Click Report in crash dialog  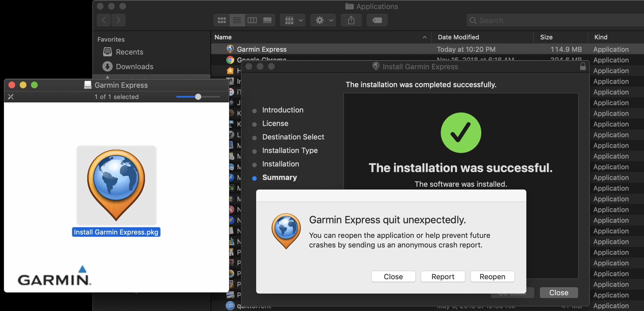tap(443, 276)
